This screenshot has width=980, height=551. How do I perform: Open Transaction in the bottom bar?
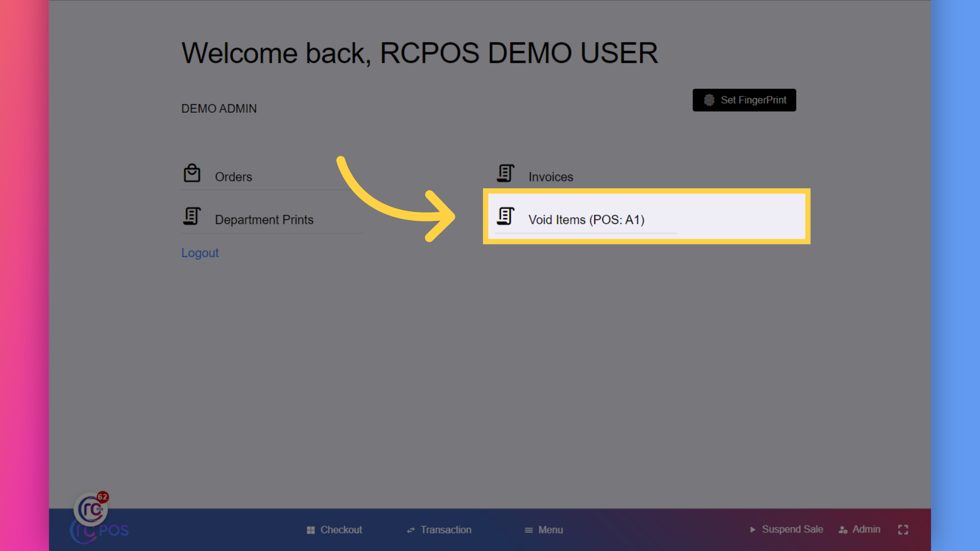439,530
